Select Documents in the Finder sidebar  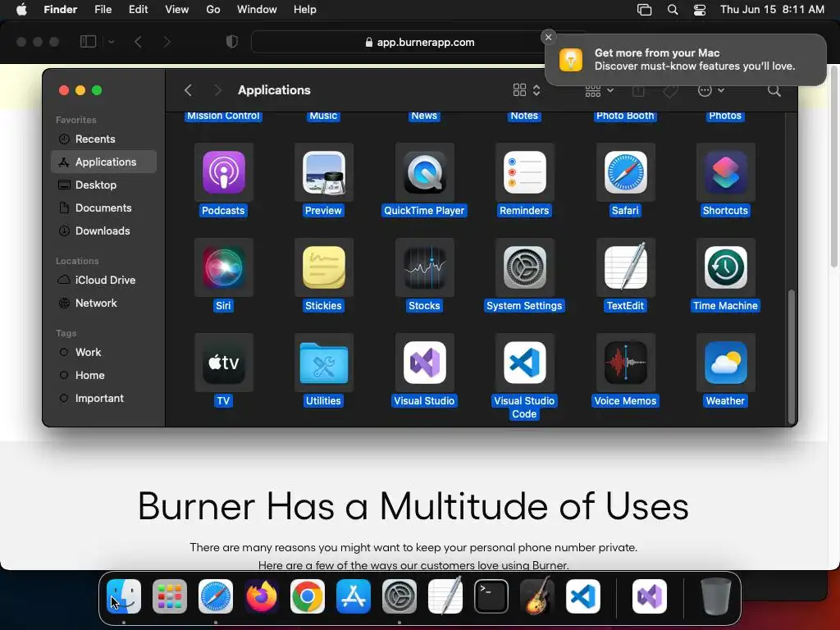(104, 208)
